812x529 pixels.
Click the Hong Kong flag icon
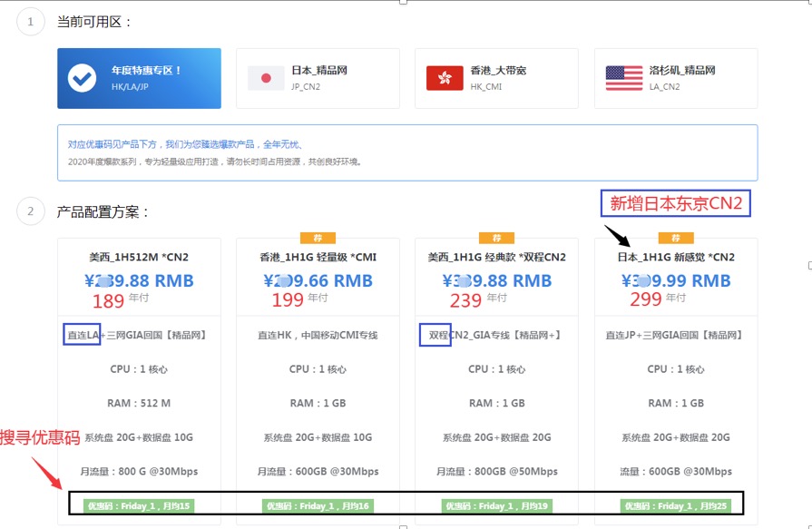445,78
